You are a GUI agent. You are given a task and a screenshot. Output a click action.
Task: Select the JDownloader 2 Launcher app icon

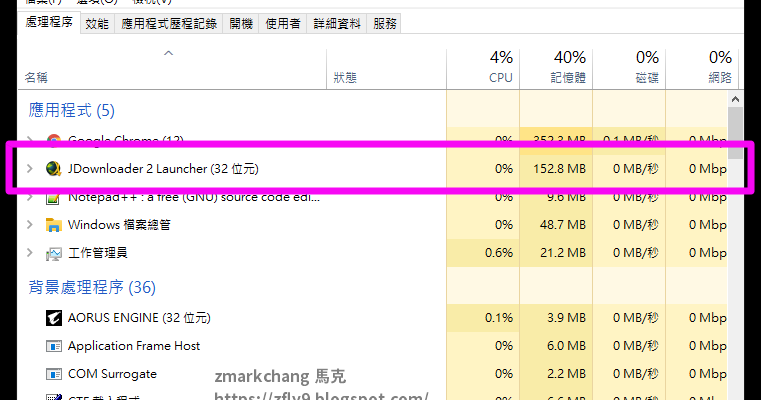[x=53, y=168]
